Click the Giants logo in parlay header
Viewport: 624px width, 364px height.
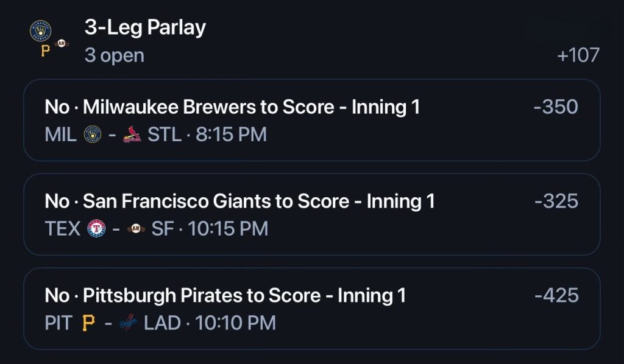62,43
